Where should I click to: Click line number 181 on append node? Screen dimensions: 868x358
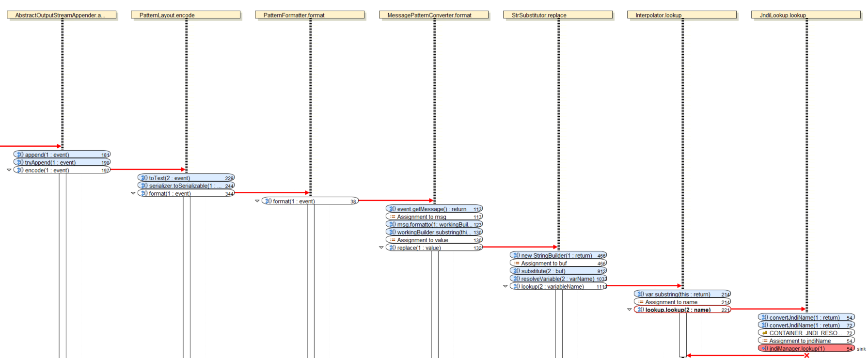[105, 155]
